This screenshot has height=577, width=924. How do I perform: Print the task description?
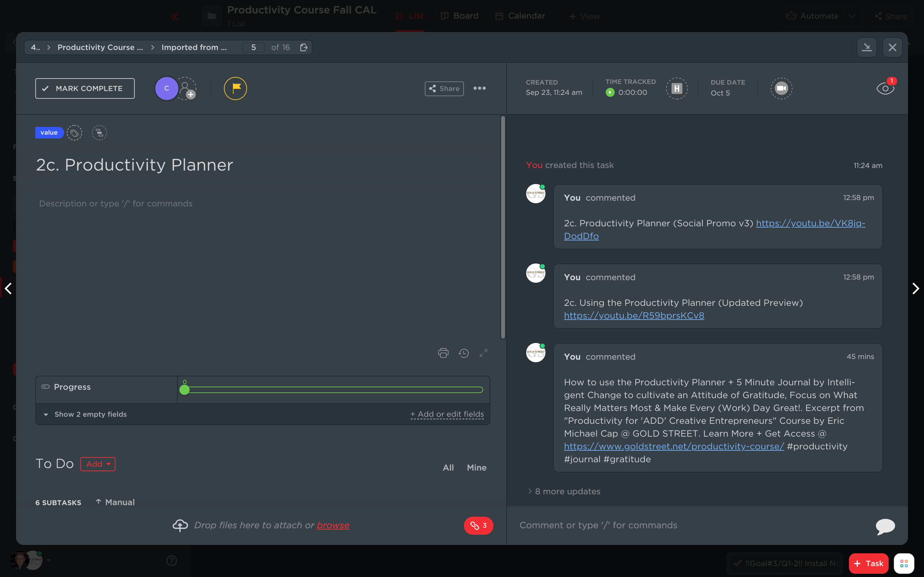(x=443, y=353)
